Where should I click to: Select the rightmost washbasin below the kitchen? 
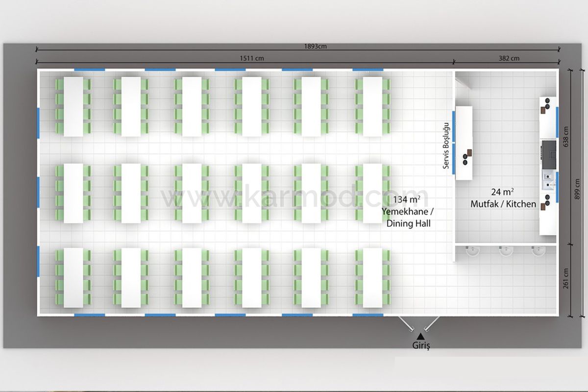[x=539, y=251]
